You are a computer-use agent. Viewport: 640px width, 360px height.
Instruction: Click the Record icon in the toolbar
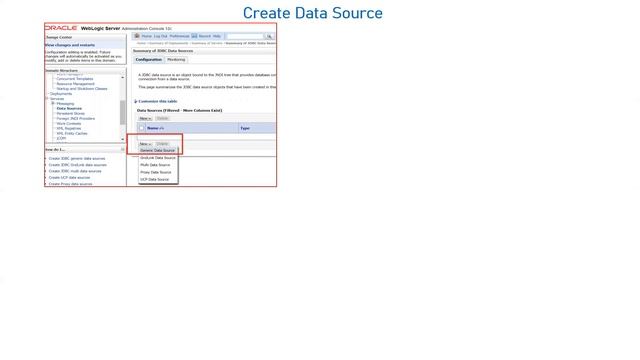194,36
